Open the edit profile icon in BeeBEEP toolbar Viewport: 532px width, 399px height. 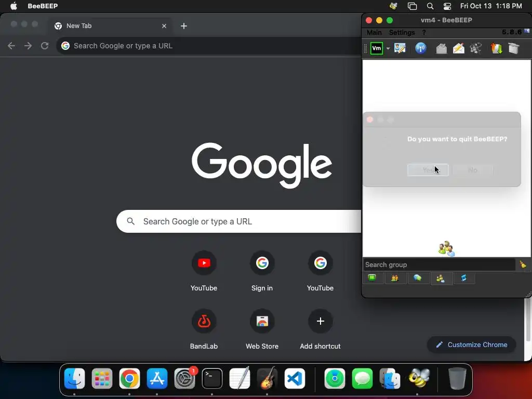click(x=400, y=48)
